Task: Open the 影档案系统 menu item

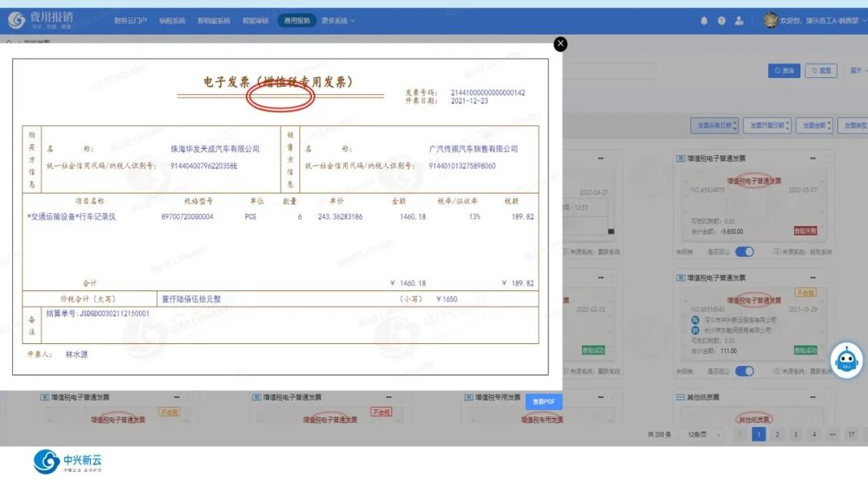Action: tap(214, 21)
